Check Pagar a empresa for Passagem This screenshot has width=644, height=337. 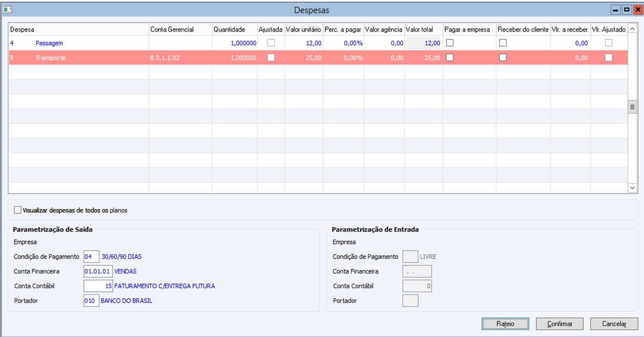(450, 43)
